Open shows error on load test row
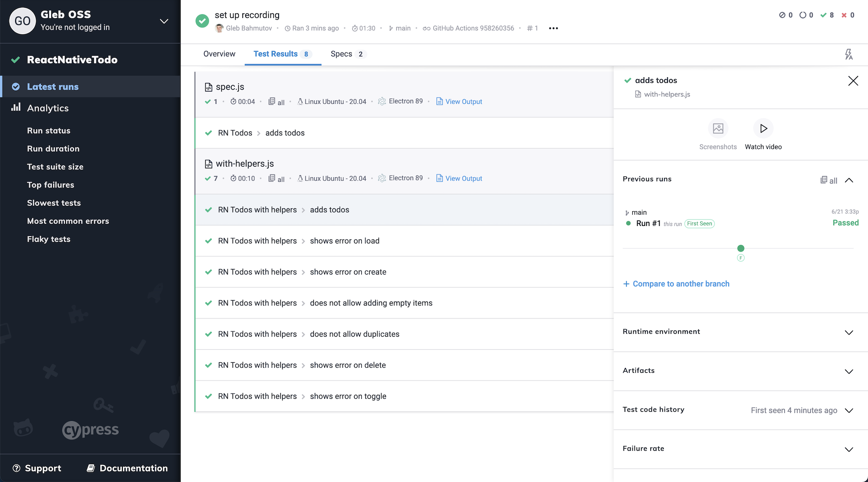Viewport: 868px width, 482px height. [404, 241]
